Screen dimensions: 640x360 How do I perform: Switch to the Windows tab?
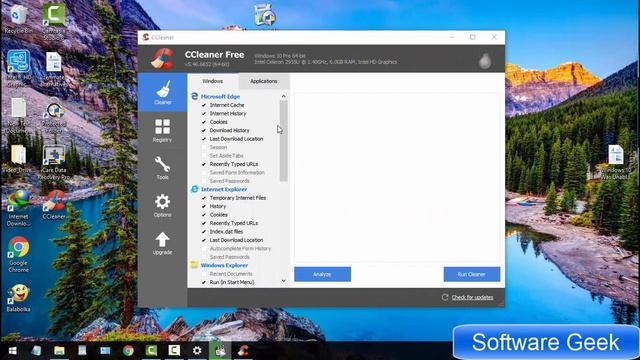pos(213,81)
